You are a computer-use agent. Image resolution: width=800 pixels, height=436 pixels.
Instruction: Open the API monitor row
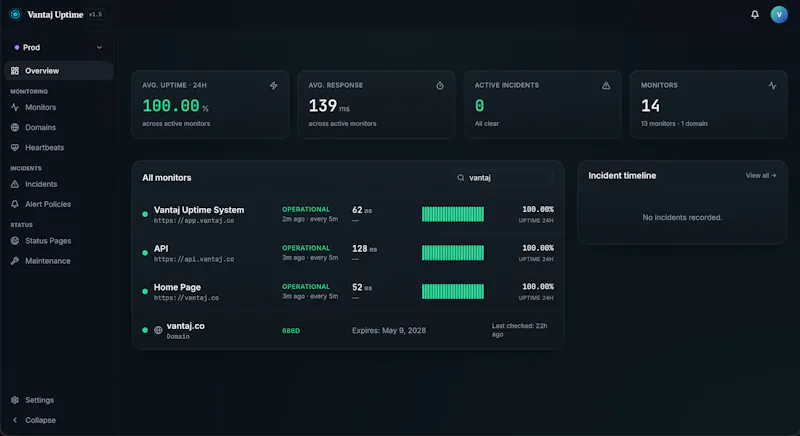pos(348,253)
